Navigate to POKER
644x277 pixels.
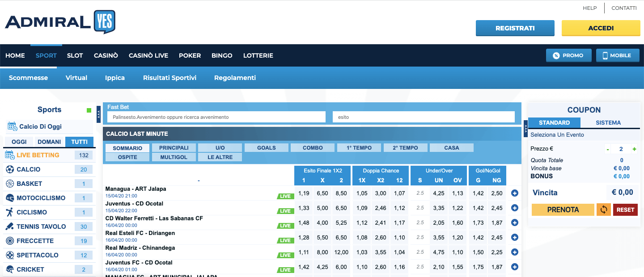point(190,55)
